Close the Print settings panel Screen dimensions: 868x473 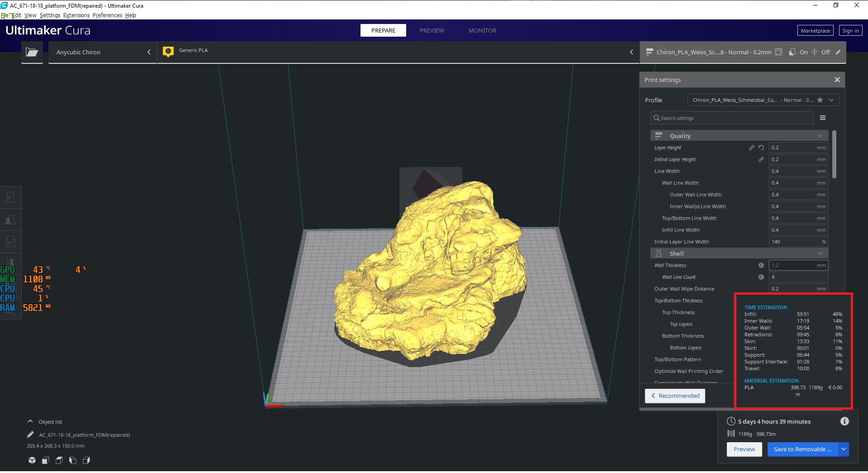coord(837,80)
